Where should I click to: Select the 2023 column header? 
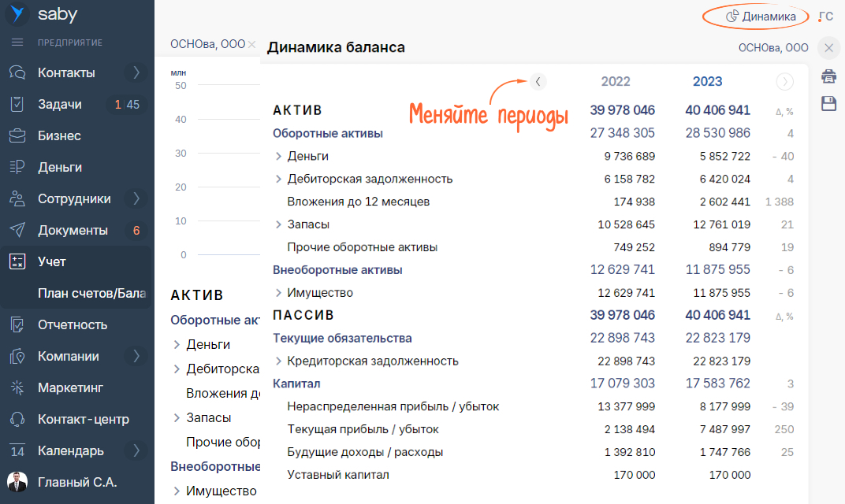[707, 81]
